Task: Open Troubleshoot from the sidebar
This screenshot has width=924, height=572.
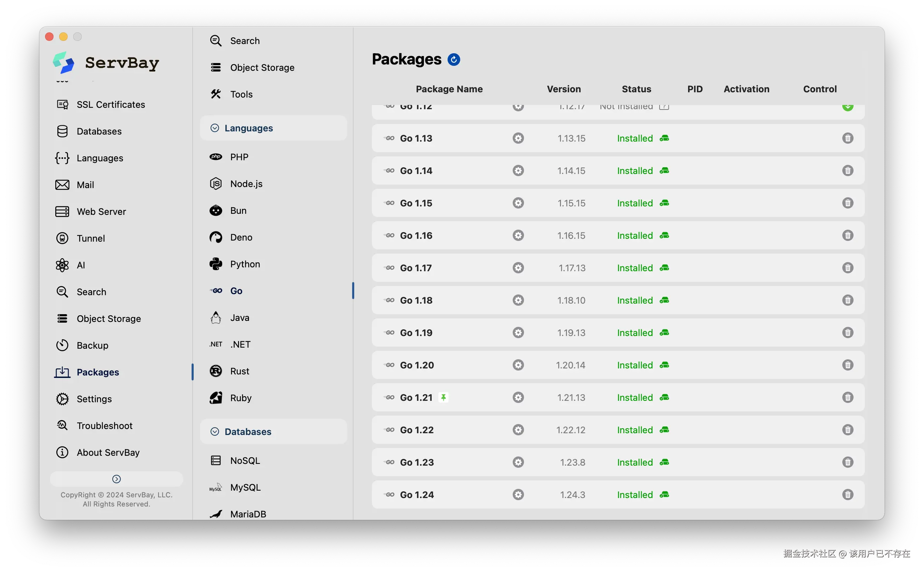Action: [104, 425]
